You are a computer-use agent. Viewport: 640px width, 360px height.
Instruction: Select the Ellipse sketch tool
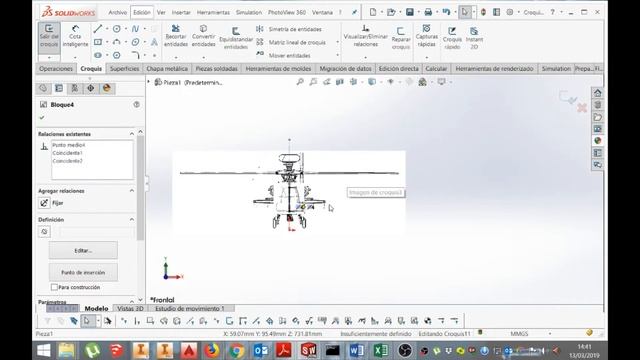[135, 42]
